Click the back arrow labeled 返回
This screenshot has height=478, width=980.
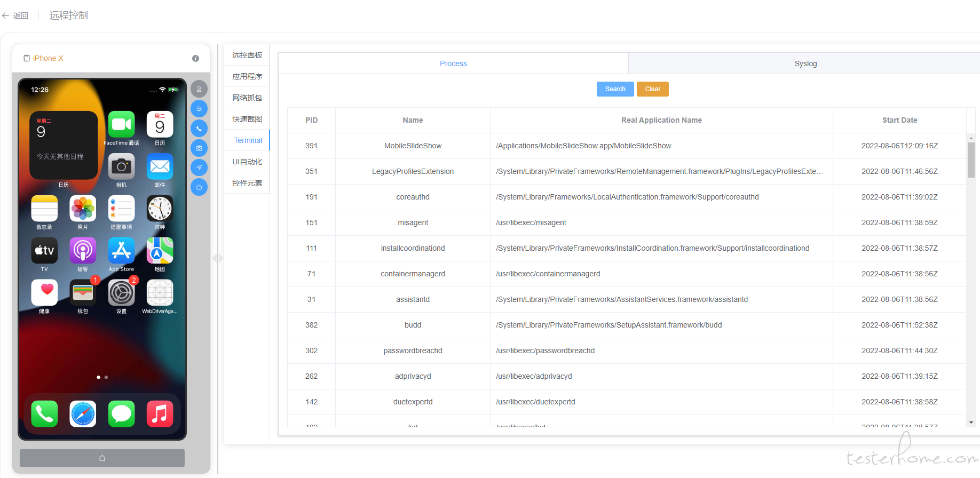[15, 15]
